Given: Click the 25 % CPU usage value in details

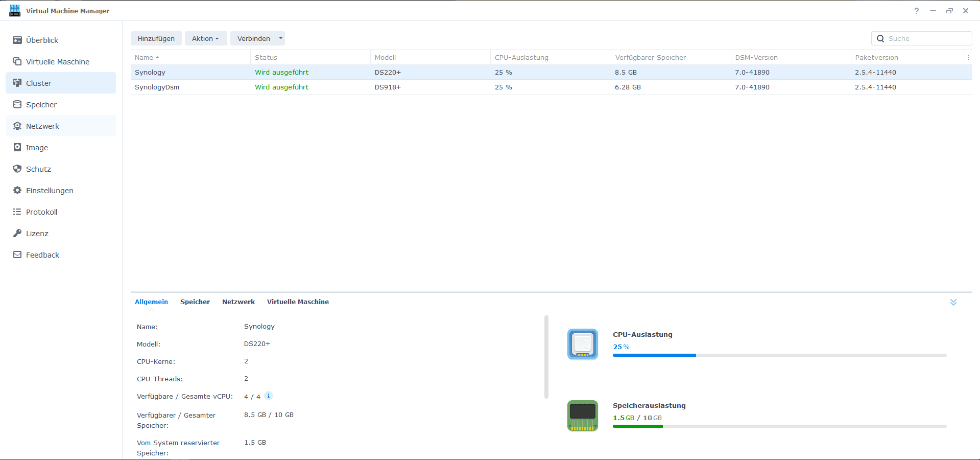Looking at the screenshot, I should pos(621,347).
